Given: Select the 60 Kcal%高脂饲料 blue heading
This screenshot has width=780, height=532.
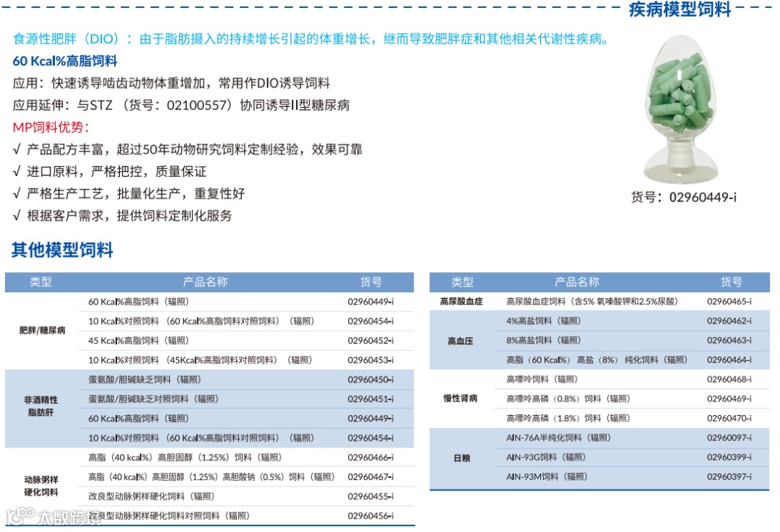Looking at the screenshot, I should coord(65,61).
